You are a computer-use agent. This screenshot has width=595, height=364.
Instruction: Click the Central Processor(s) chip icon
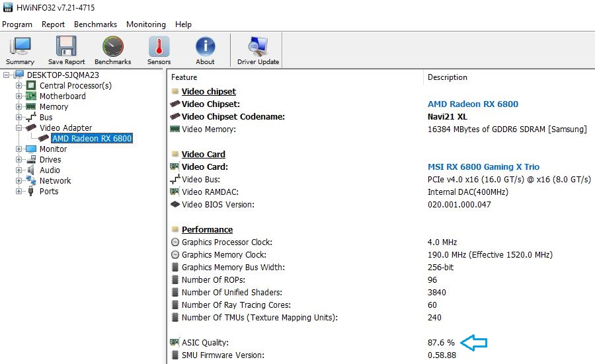(x=31, y=85)
